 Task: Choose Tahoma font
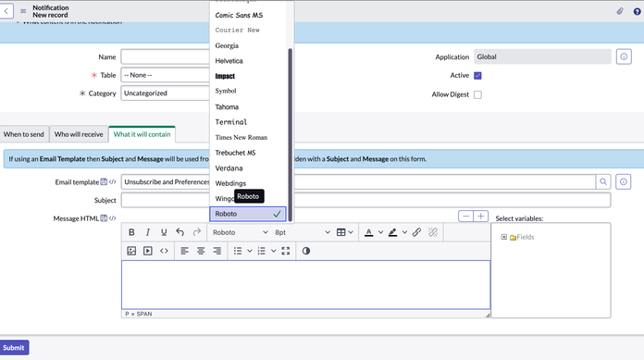(248, 106)
